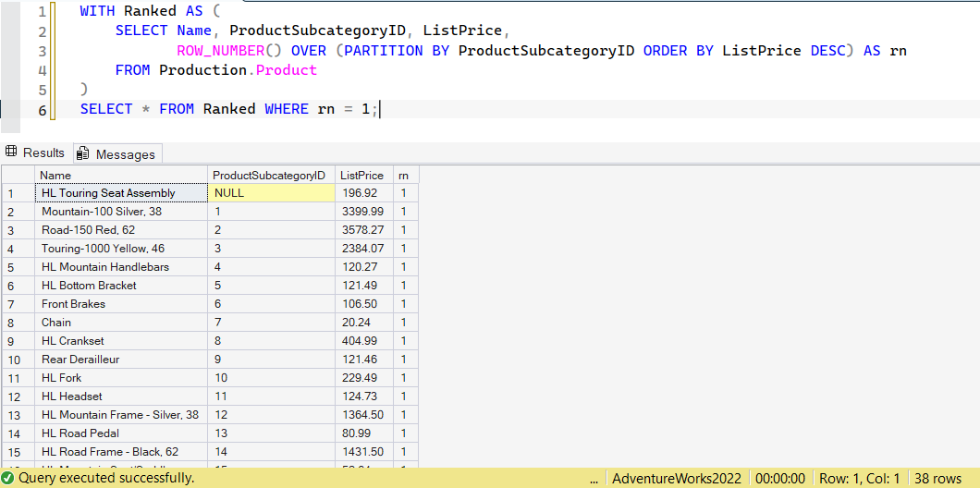Click Production.Product in the FROM clause

(239, 70)
